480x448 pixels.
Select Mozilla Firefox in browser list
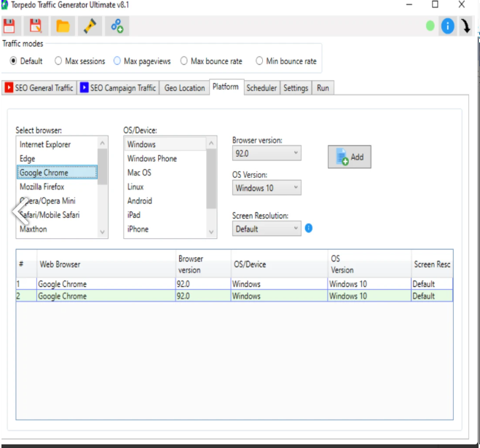coord(42,186)
